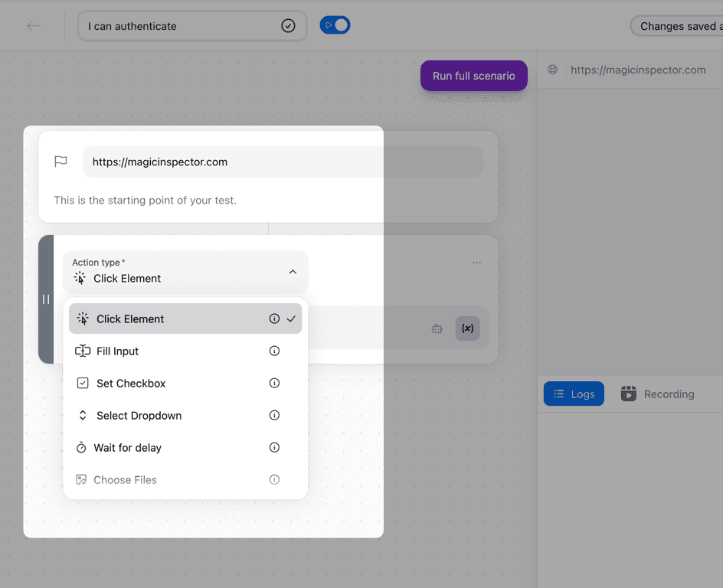Screen dimensions: 723x588
Task: Collapse the Action type dropdown
Action: click(x=185, y=272)
